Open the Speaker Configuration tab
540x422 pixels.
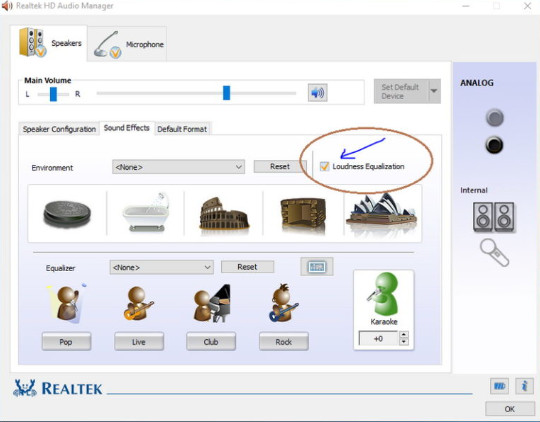coord(59,129)
